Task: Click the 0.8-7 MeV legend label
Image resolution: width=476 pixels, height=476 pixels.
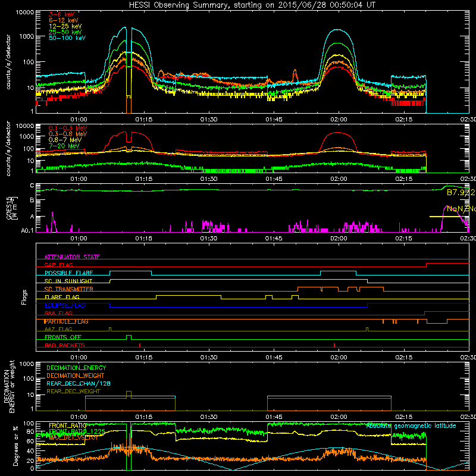Action: [65, 140]
